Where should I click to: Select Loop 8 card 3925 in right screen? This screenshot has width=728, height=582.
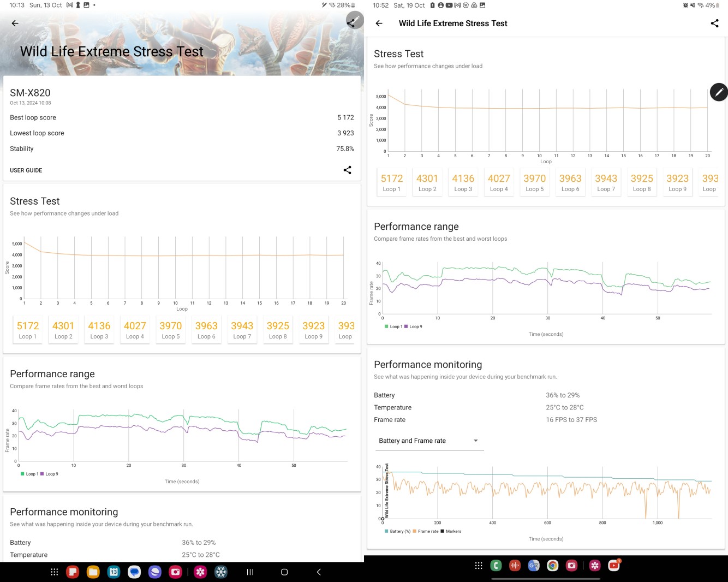(x=642, y=182)
